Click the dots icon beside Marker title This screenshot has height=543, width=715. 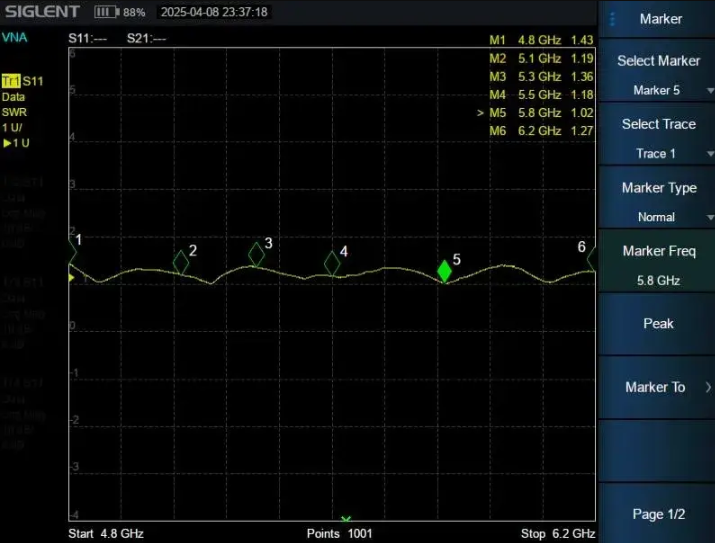pyautogui.click(x=613, y=19)
